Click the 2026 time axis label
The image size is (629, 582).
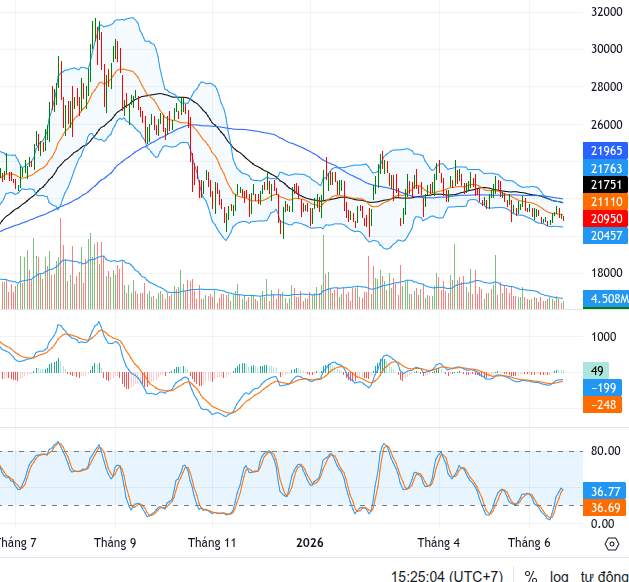[310, 543]
